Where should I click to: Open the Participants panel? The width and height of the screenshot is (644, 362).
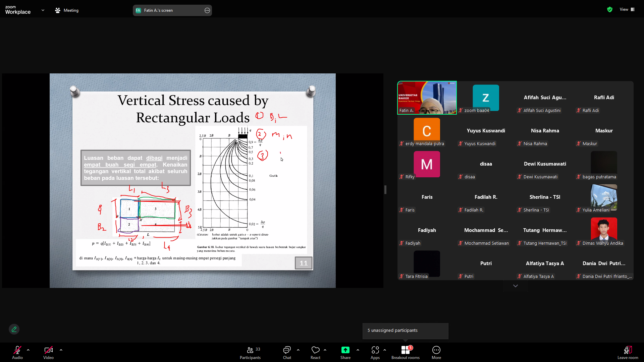250,353
